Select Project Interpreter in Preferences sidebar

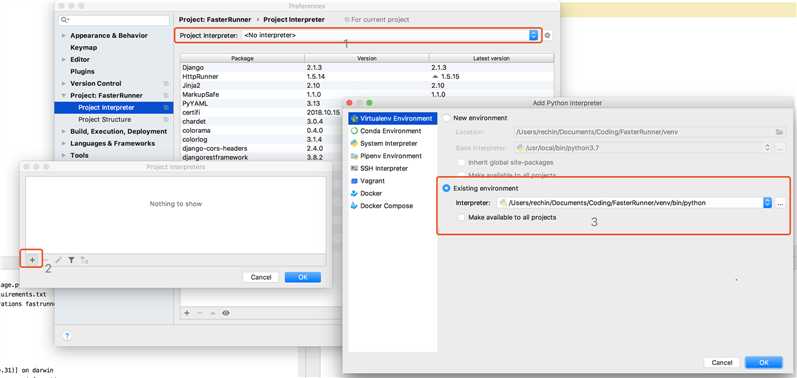pyautogui.click(x=114, y=108)
